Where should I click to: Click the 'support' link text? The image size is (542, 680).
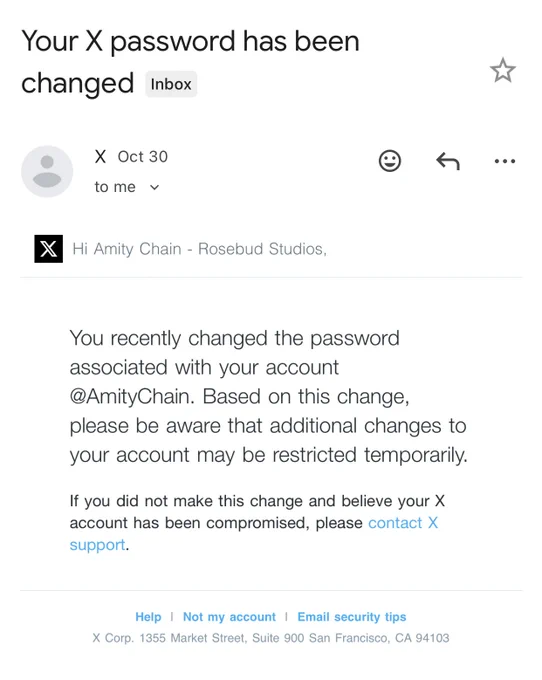click(x=97, y=545)
